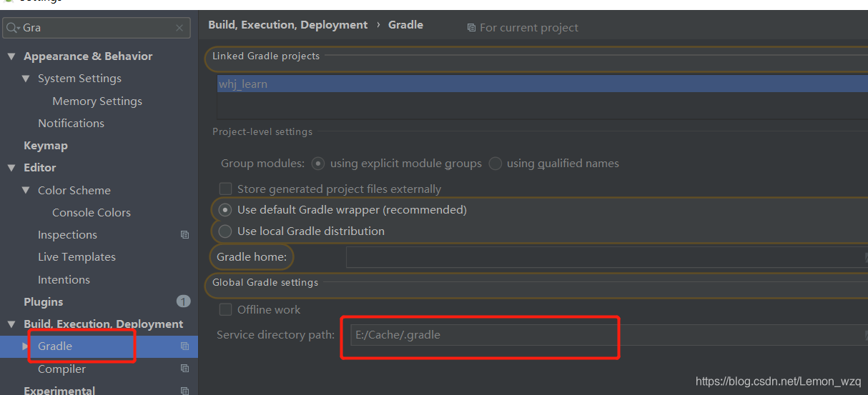
Task: Open Experimental settings
Action: point(59,390)
